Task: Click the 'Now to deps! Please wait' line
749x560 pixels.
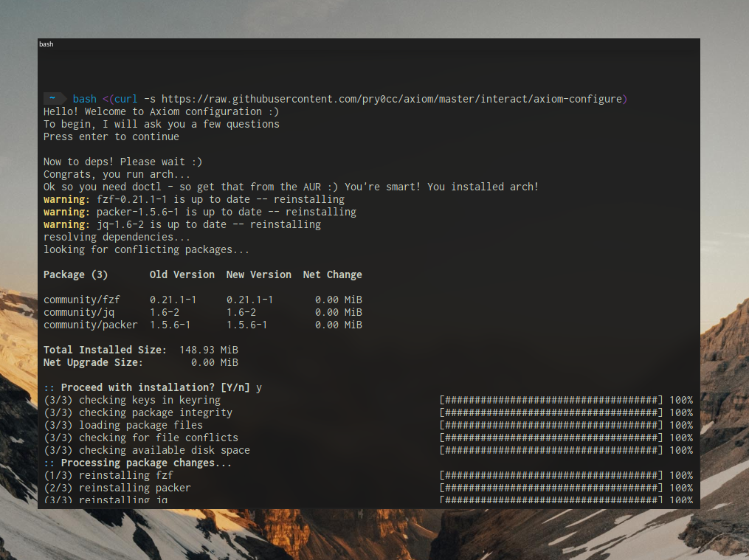Action: tap(122, 162)
